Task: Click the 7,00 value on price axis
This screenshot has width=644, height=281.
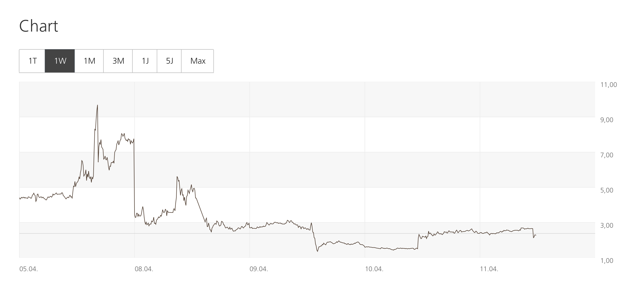Action: pos(607,155)
